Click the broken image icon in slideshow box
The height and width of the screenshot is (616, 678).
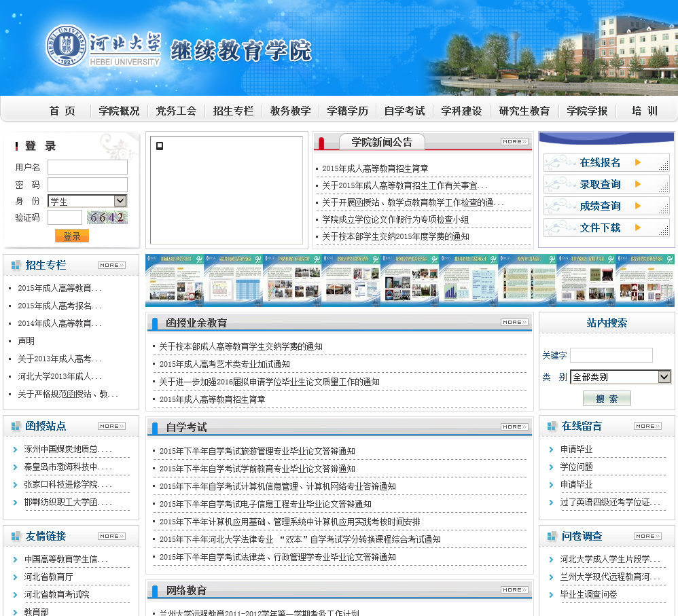pos(160,146)
